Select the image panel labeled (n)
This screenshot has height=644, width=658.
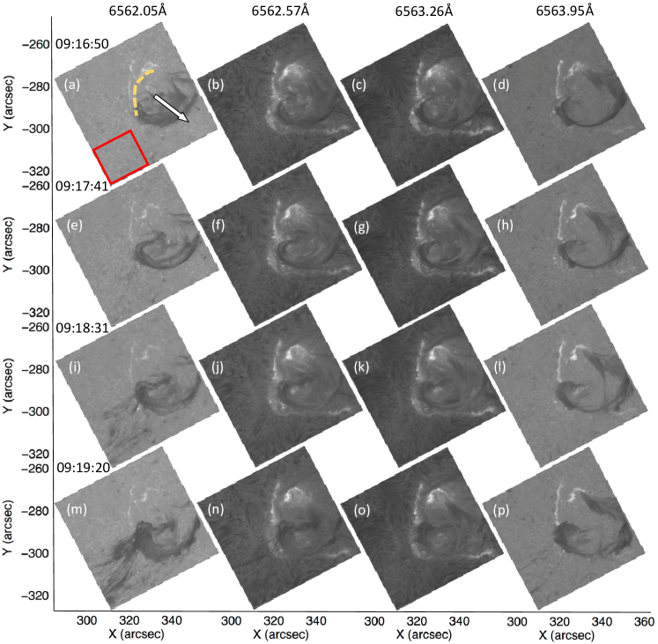pos(279,528)
